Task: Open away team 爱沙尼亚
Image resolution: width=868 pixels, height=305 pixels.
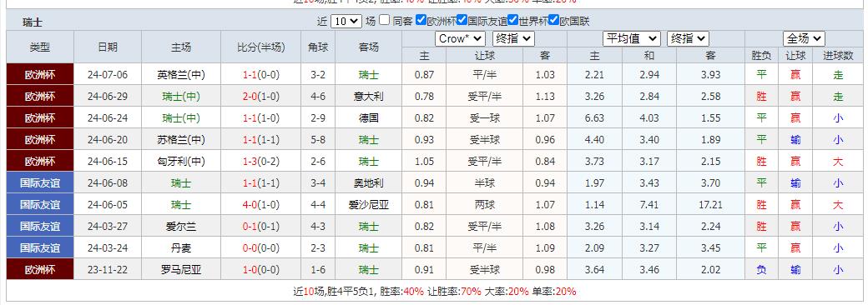Action: coord(368,204)
